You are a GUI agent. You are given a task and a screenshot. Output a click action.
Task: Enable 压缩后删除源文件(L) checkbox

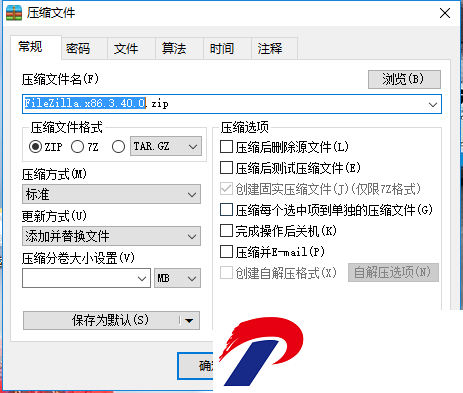(x=226, y=147)
